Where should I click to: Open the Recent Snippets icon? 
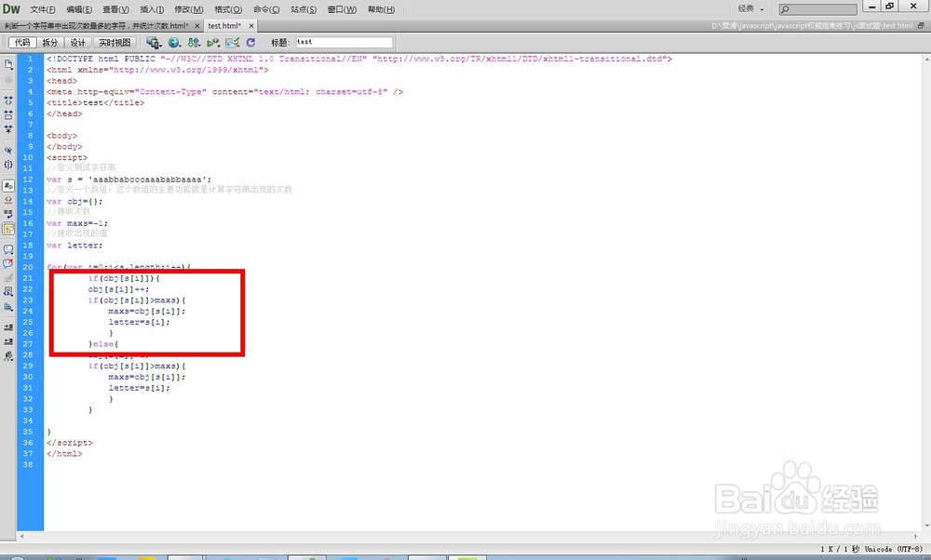point(8,292)
